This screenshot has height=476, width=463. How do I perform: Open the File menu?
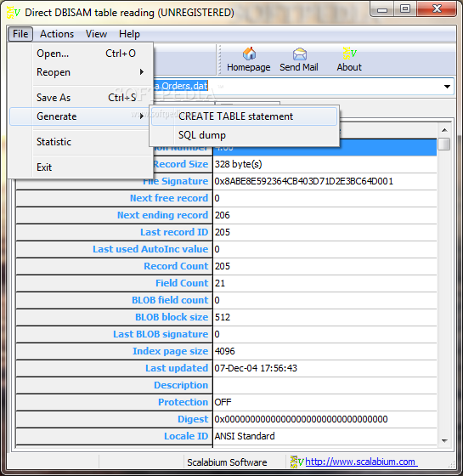point(20,34)
